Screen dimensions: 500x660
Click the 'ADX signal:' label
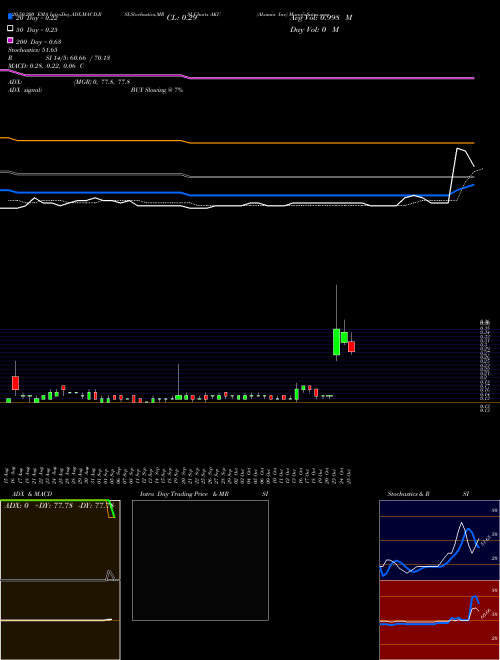(25, 90)
